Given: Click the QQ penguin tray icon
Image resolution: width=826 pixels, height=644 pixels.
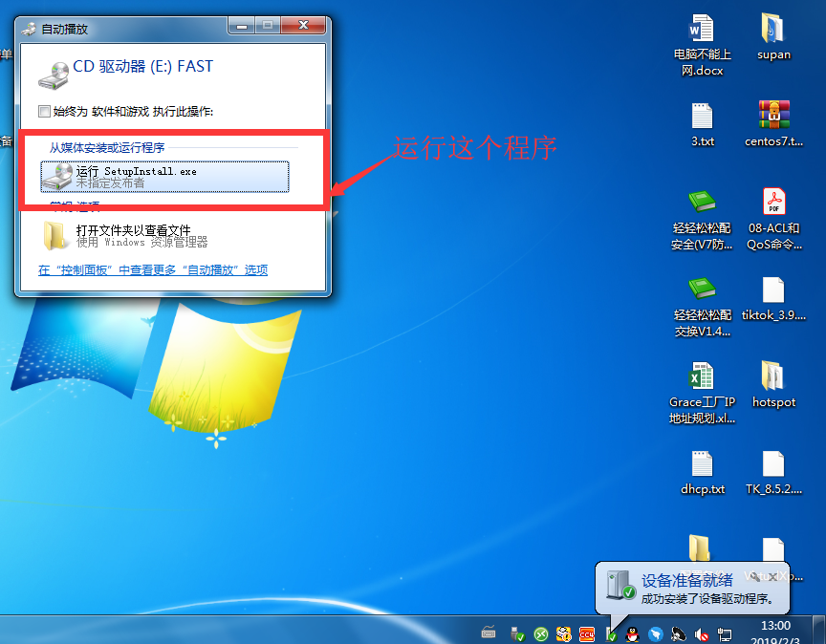Looking at the screenshot, I should pos(632,634).
